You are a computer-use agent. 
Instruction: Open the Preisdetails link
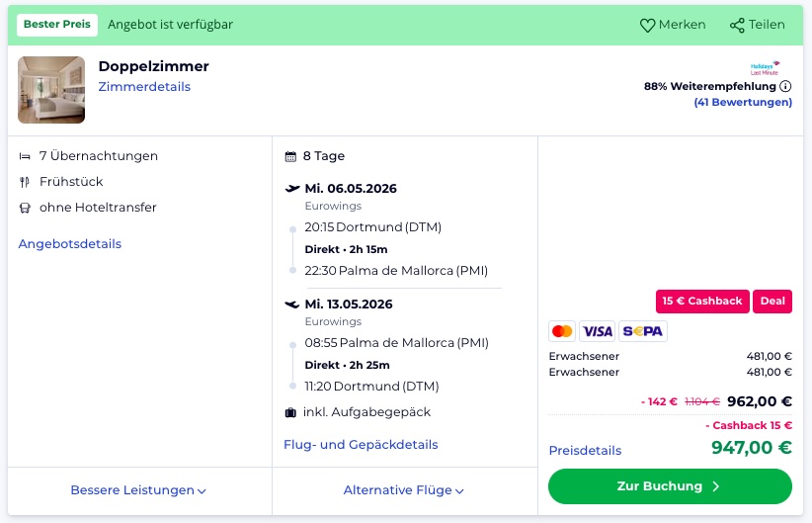tap(585, 451)
